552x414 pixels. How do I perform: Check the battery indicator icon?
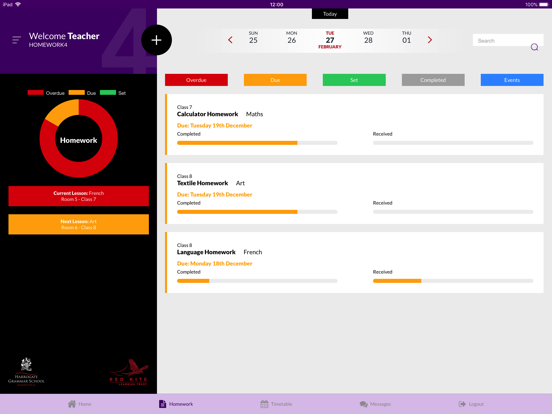click(543, 4)
